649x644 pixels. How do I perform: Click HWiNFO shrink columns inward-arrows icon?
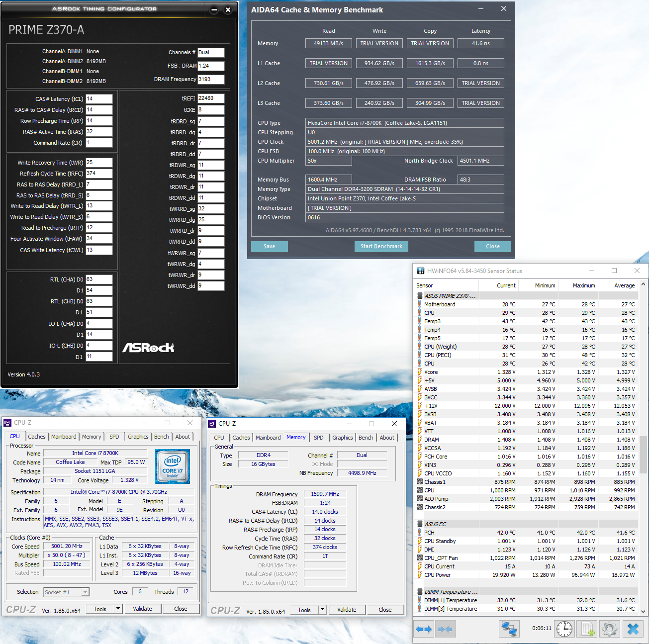click(x=445, y=629)
